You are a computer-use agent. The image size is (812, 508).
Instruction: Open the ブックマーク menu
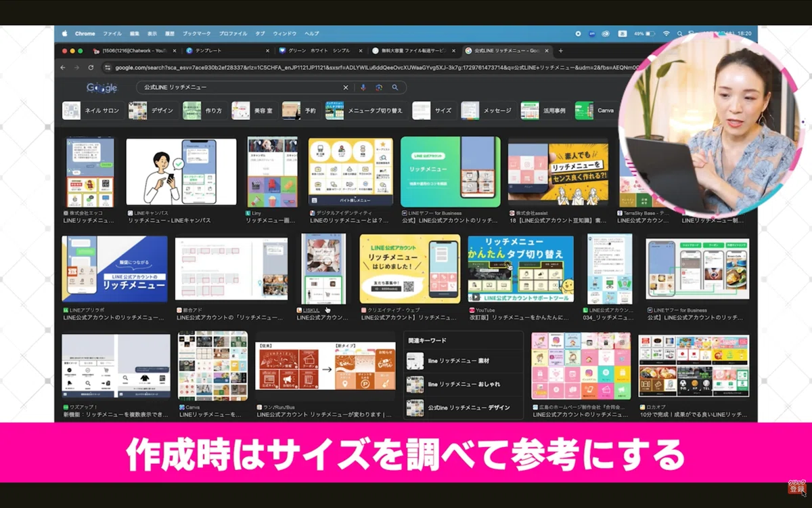197,33
